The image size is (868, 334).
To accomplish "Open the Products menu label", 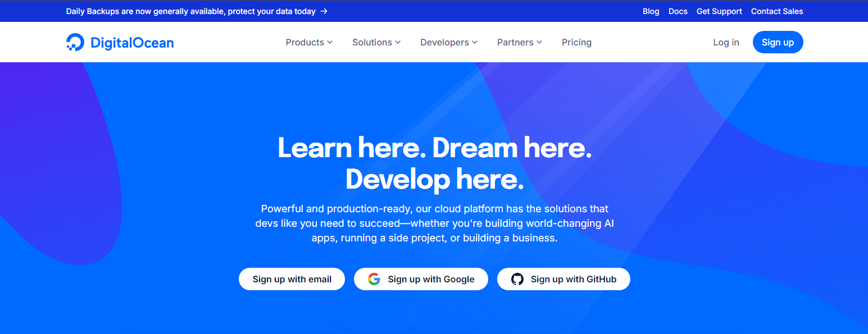I will coord(305,42).
